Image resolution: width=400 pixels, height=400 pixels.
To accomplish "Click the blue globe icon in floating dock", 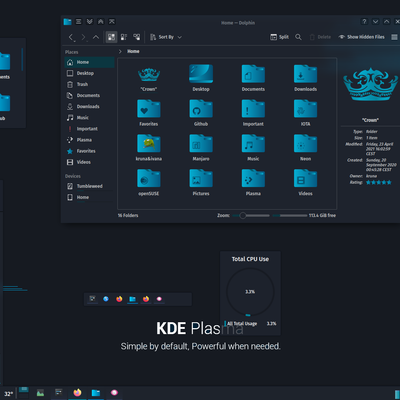I will coord(106,299).
